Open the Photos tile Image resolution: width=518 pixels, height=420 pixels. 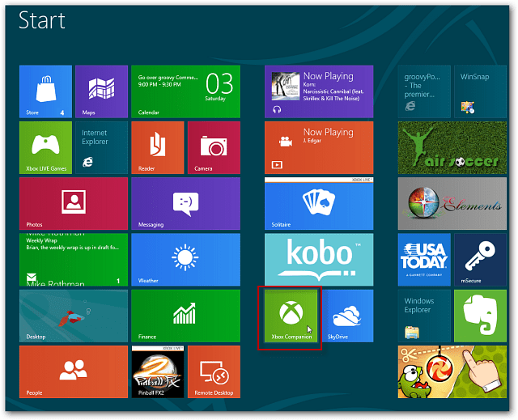pyautogui.click(x=74, y=204)
